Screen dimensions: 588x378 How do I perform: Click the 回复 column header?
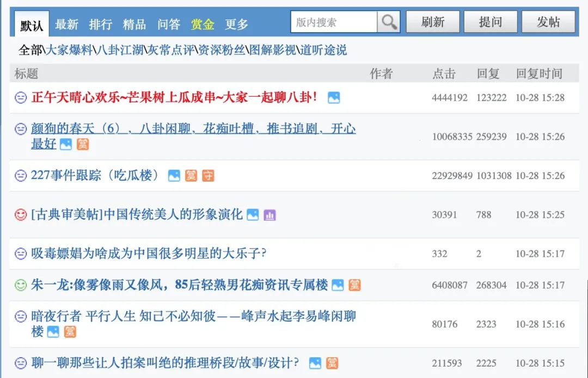coord(488,73)
